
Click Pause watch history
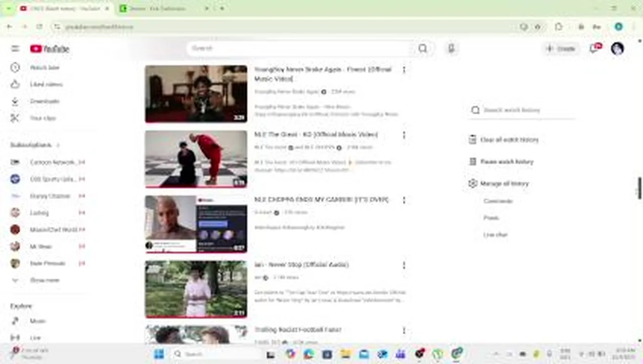click(501, 162)
